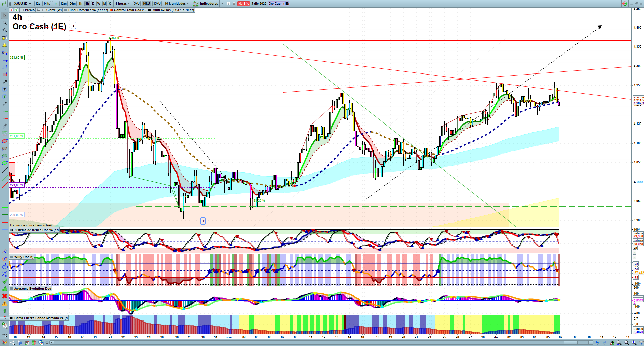This screenshot has height=346, width=644.
Task: Click the green checkmark icon
Action: 5,281
